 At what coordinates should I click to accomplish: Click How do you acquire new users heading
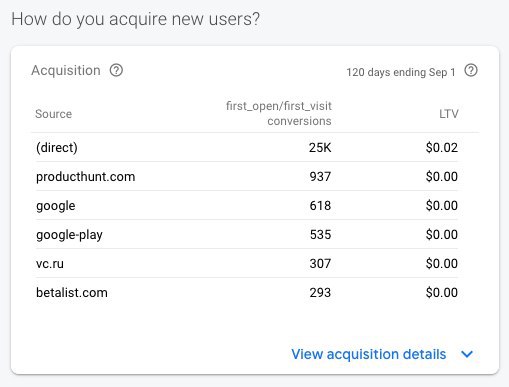click(135, 19)
